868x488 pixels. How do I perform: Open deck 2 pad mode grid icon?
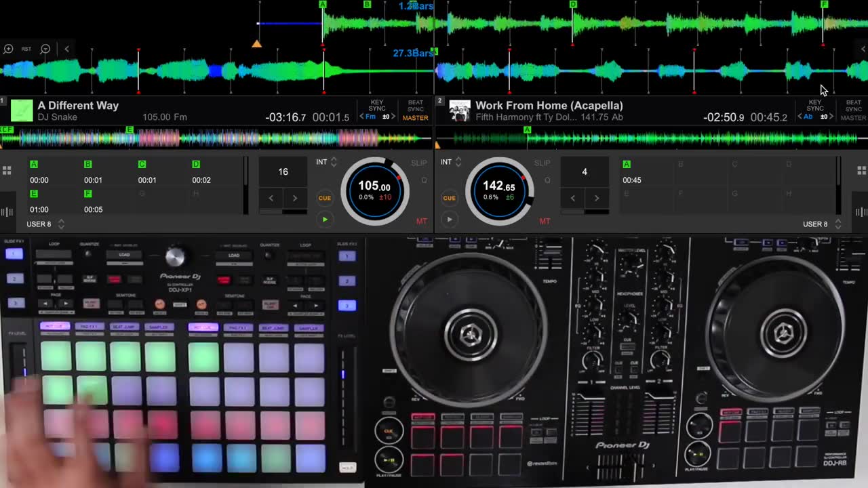(862, 170)
